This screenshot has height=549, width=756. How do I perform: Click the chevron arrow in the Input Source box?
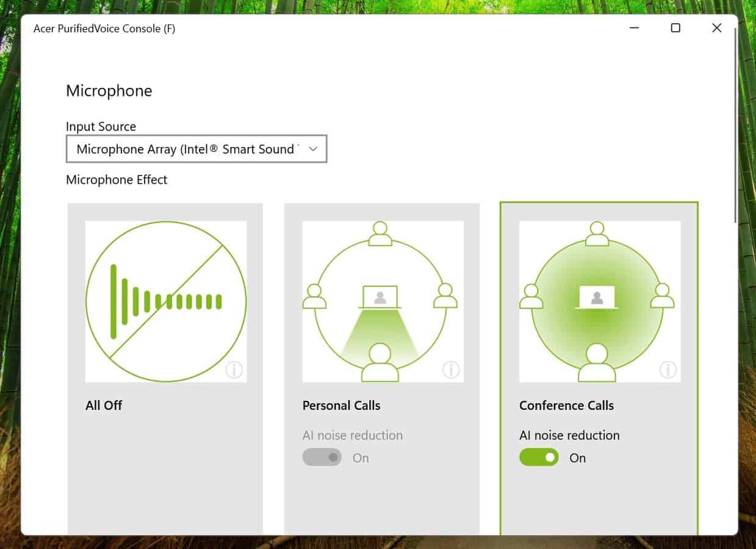coord(313,149)
